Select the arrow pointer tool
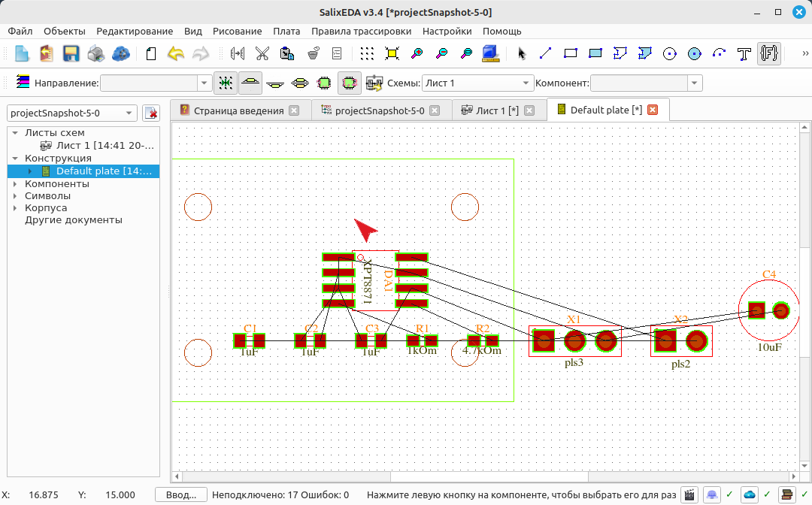Image resolution: width=812 pixels, height=505 pixels. point(521,53)
